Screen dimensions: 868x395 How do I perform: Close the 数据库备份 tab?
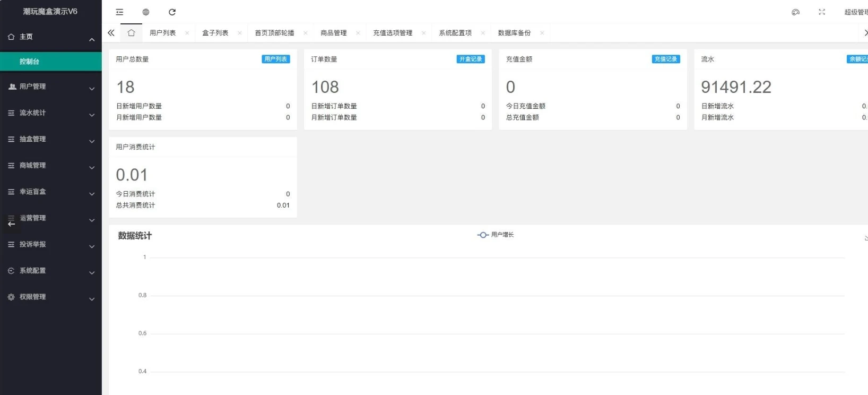542,33
